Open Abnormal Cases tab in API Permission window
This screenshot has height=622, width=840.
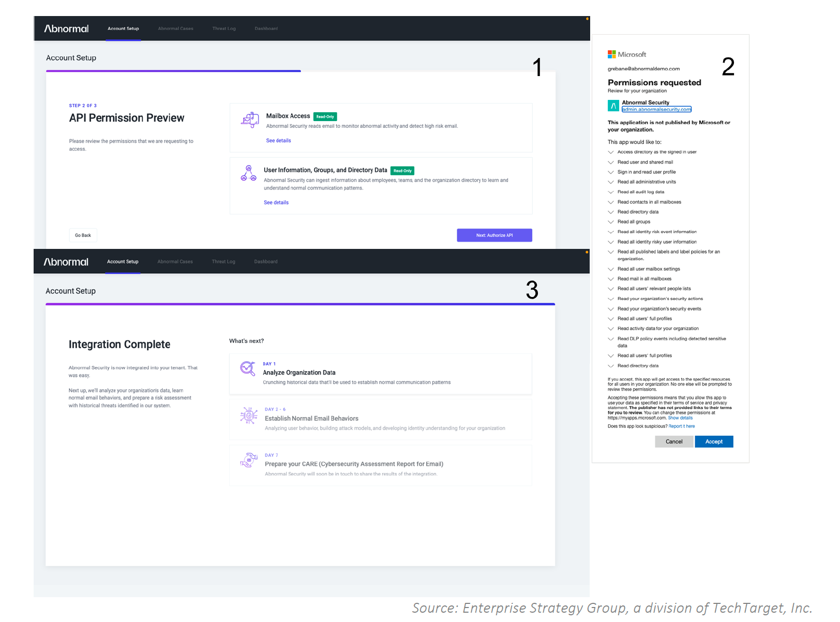pyautogui.click(x=176, y=28)
